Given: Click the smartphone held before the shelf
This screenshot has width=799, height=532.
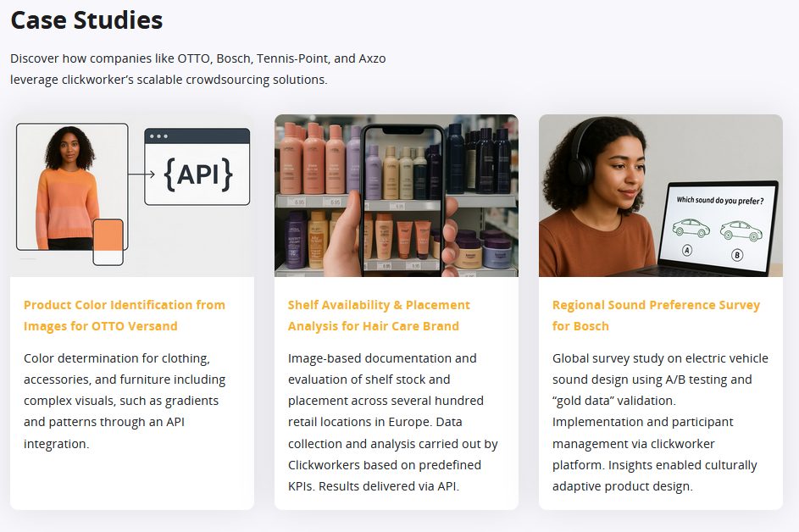Looking at the screenshot, I should [403, 199].
